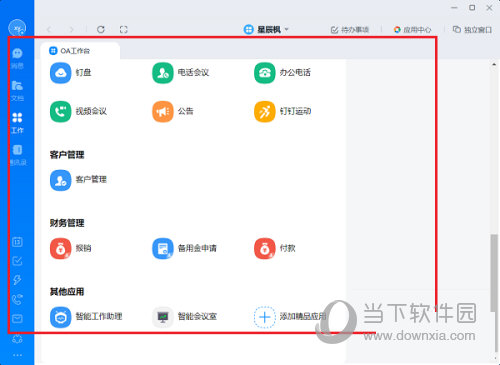The image size is (500, 365).
Task: Launch the 电话会议 app
Action: pos(163,73)
